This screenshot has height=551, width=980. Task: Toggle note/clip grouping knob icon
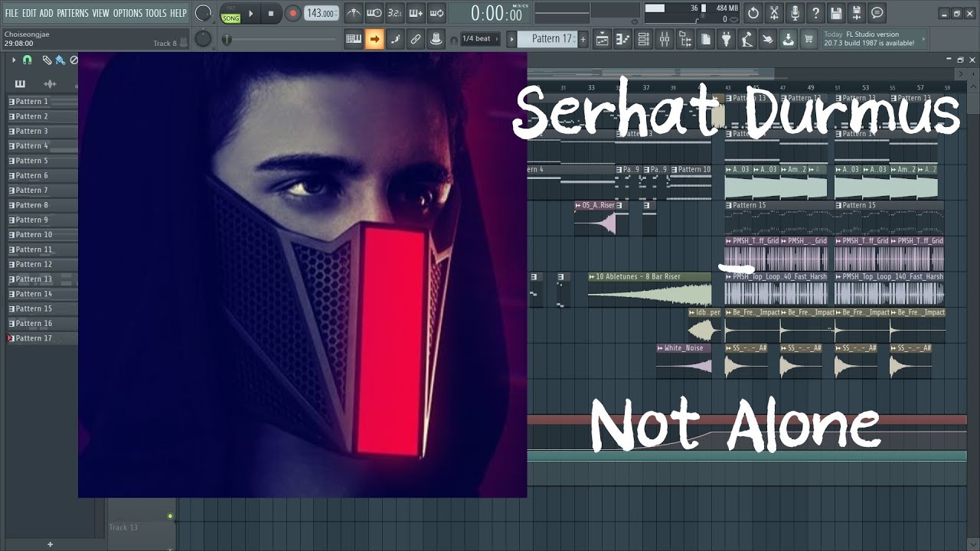tap(436, 39)
